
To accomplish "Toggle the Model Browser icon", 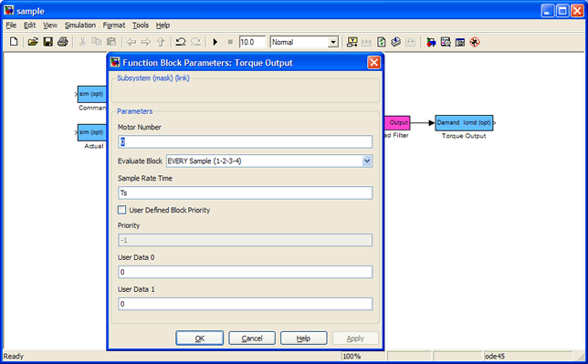I will 460,42.
